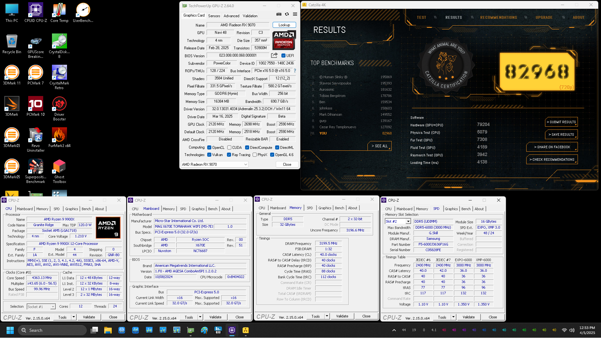
Task: Switch to the GPU-Z Advanced tab
Action: 231,16
